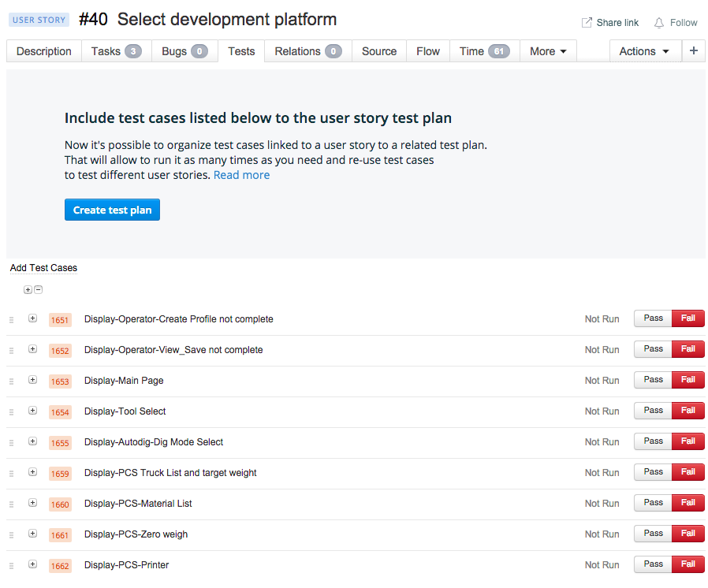Image resolution: width=708 pixels, height=588 pixels.
Task: Open the Read more link
Action: pyautogui.click(x=241, y=175)
